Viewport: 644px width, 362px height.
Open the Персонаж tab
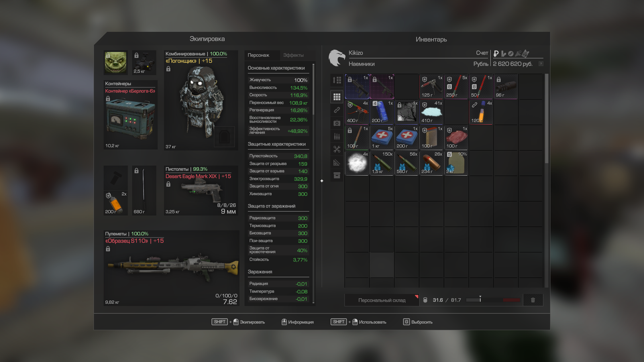click(x=258, y=55)
